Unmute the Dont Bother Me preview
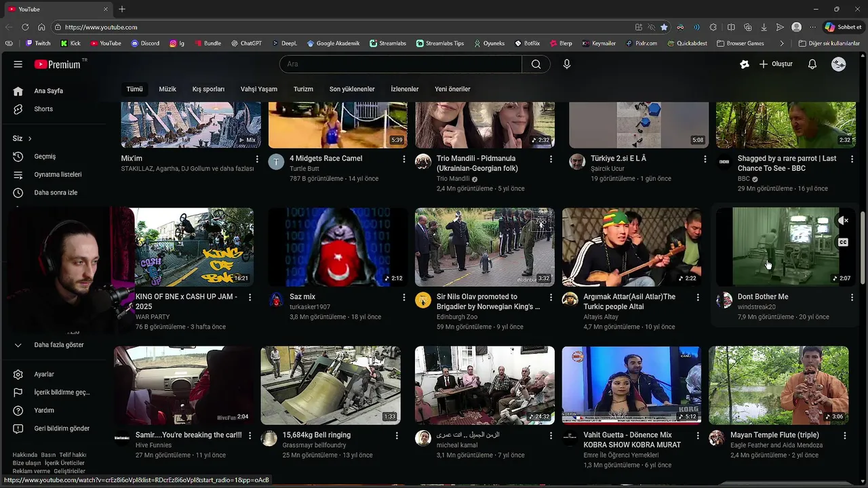The image size is (868, 488). coord(843,220)
